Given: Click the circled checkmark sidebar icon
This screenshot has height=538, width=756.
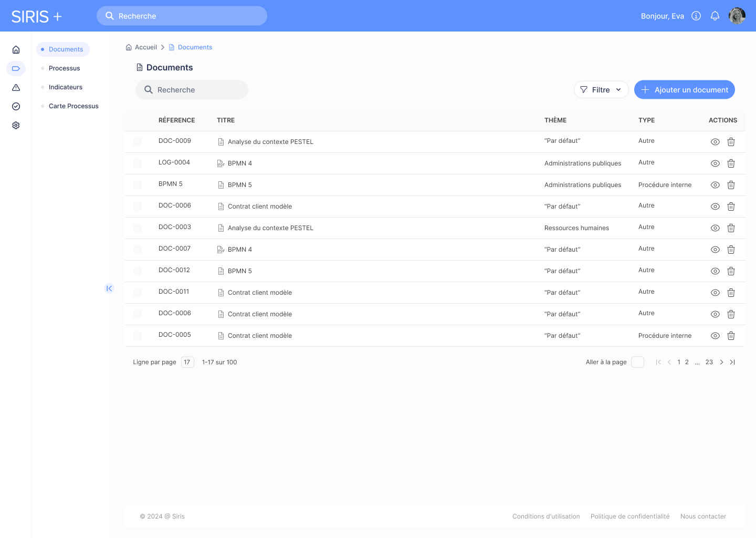Looking at the screenshot, I should coord(16,107).
